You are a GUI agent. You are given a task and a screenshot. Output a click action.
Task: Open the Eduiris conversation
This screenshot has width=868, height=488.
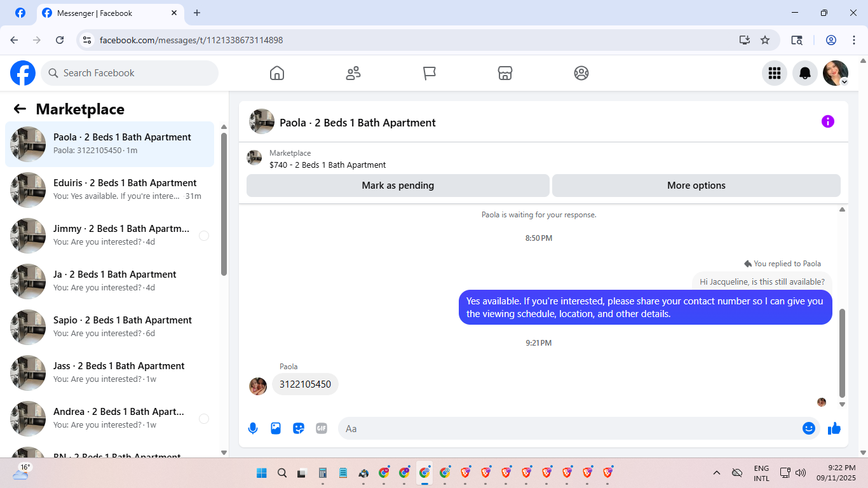click(109, 190)
